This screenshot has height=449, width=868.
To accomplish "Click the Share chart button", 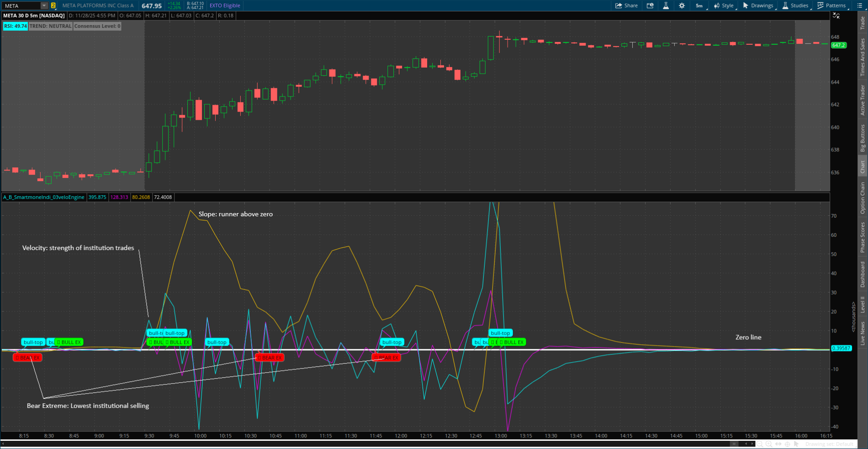I will click(x=626, y=5).
